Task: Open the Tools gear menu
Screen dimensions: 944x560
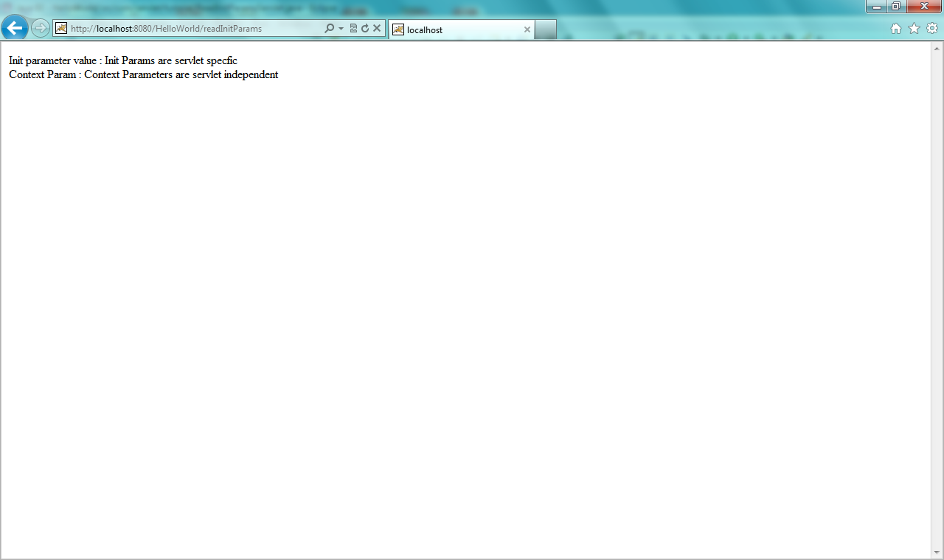Action: (932, 29)
